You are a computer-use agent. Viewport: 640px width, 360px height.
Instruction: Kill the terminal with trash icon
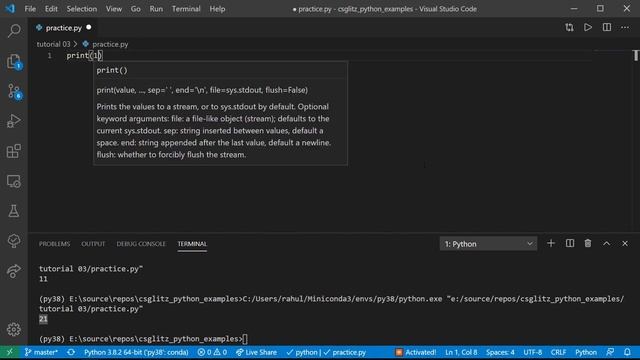[x=588, y=243]
